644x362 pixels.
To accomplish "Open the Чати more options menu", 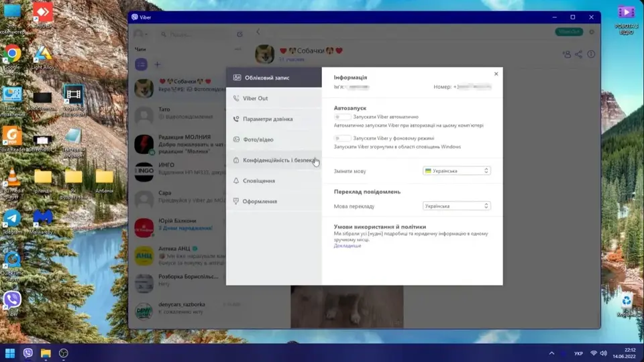I will click(x=237, y=49).
